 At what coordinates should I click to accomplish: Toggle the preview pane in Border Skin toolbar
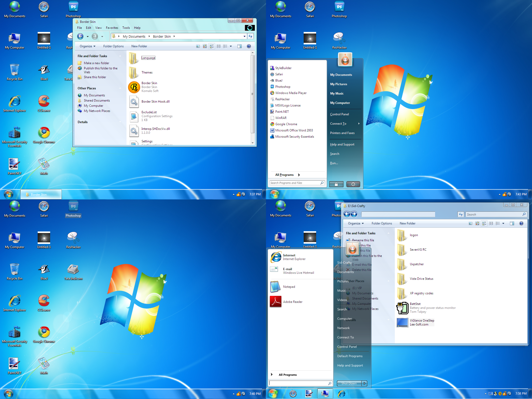point(240,46)
